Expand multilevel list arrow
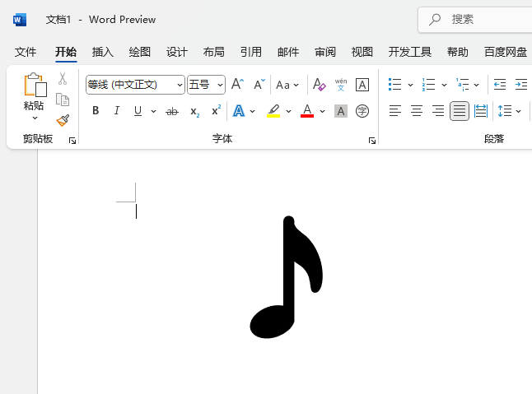 click(x=476, y=85)
